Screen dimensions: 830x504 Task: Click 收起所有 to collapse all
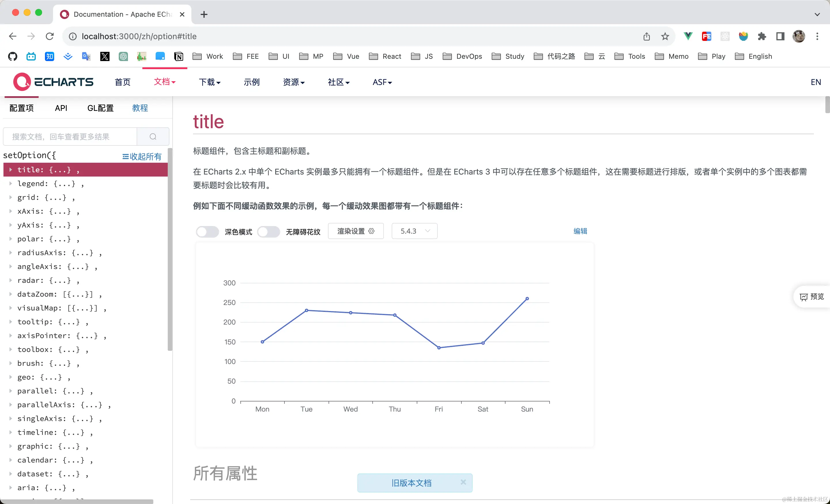(x=142, y=157)
